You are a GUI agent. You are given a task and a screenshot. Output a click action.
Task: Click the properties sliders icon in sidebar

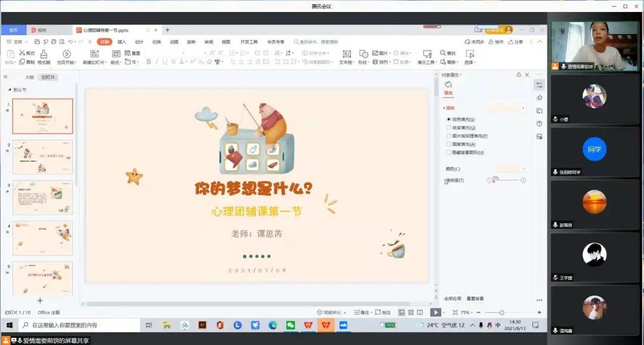pyautogui.click(x=539, y=85)
